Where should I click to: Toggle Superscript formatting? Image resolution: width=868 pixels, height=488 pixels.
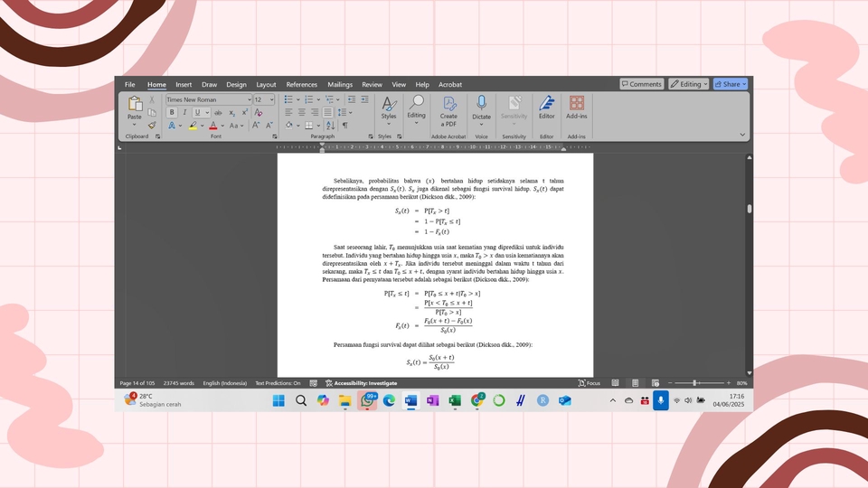tap(245, 112)
